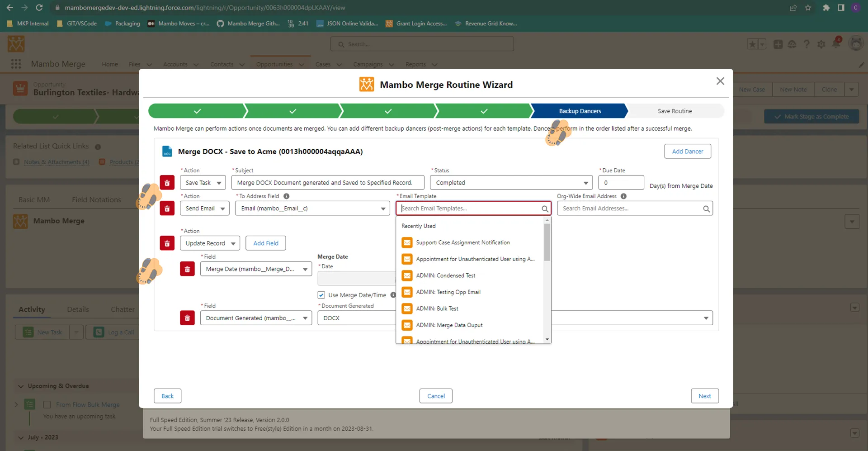Show info tooltip for Org-Wide Email Address

coord(623,196)
